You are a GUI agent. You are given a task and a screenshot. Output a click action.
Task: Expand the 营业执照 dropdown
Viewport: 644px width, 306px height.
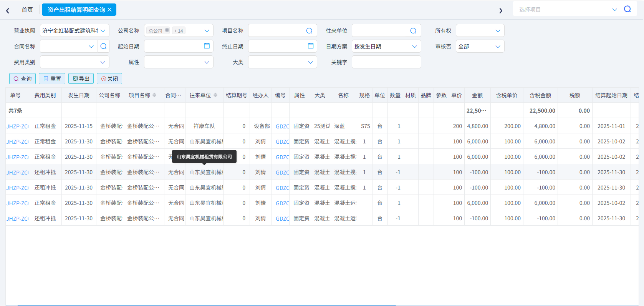(x=103, y=31)
